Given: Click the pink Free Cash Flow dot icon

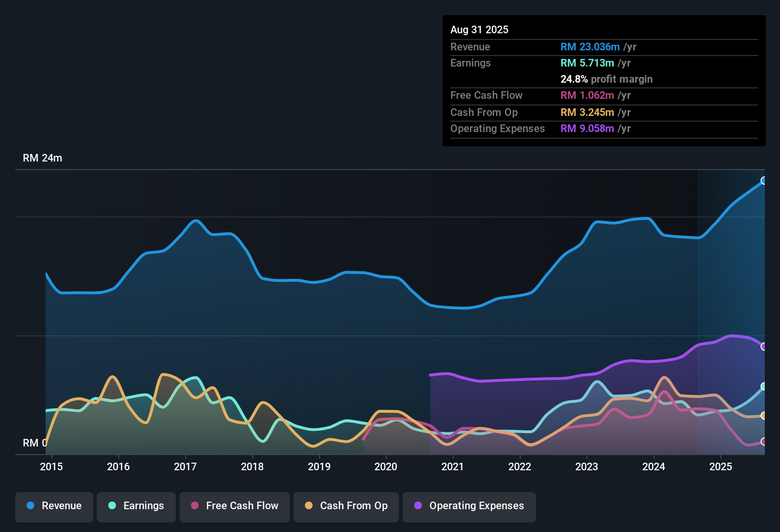Looking at the screenshot, I should pos(194,506).
